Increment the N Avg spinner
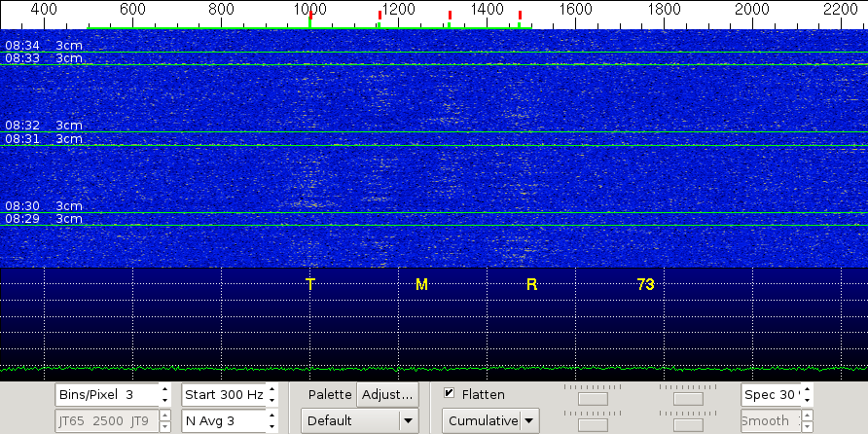868x434 pixels. (271, 416)
